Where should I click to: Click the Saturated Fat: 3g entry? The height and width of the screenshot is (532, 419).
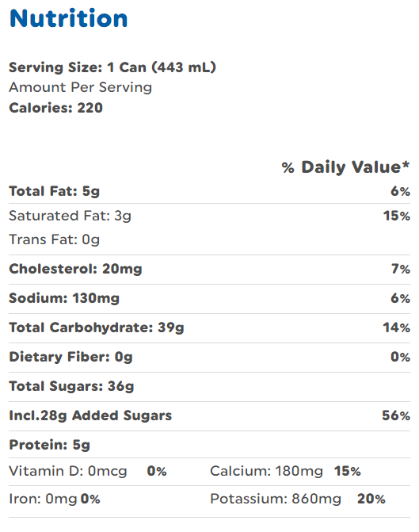[x=70, y=216]
